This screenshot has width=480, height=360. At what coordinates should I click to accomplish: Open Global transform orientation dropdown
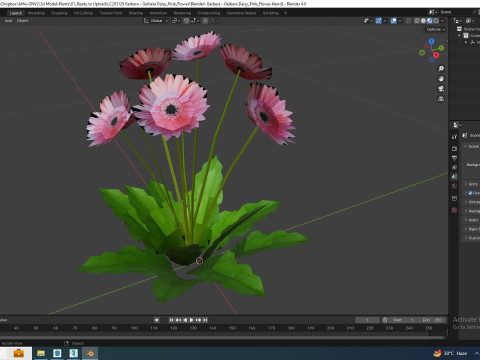[x=156, y=21]
